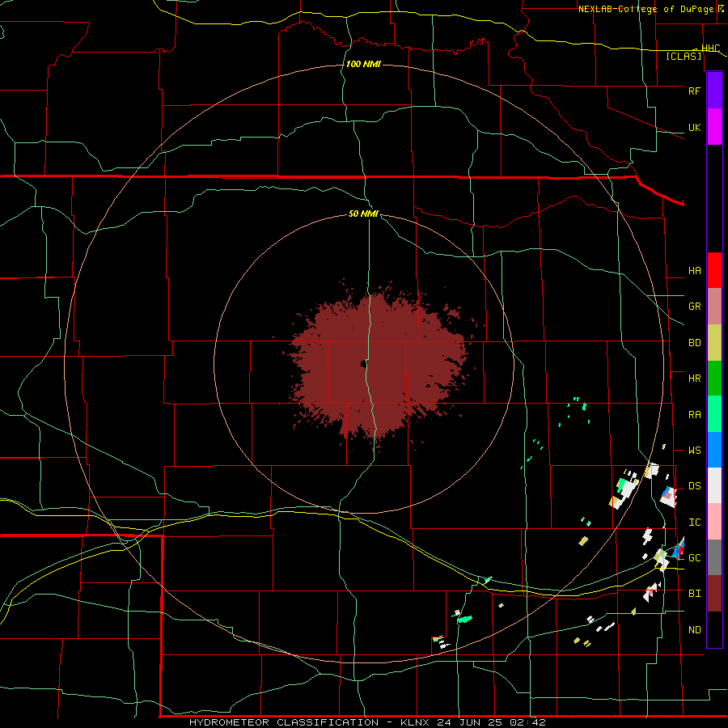
Task: Click the '24 JUN 25 02:42' timestamp
Action: tap(491, 722)
